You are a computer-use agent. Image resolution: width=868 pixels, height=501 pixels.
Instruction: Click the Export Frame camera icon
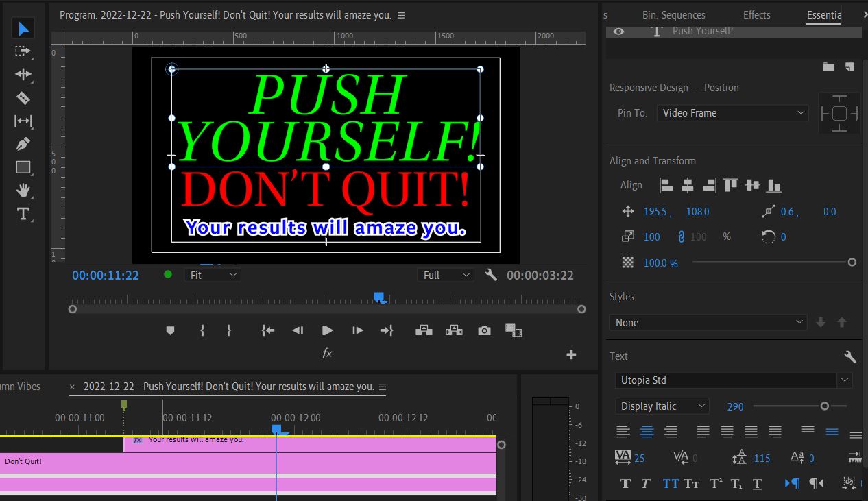484,330
